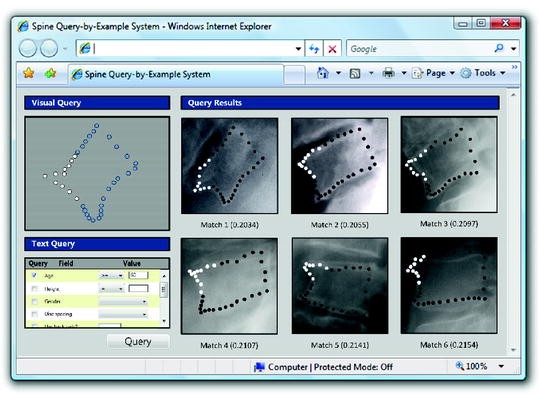Select the search magnifier icon
This screenshot has height=394, width=540.
[x=499, y=48]
